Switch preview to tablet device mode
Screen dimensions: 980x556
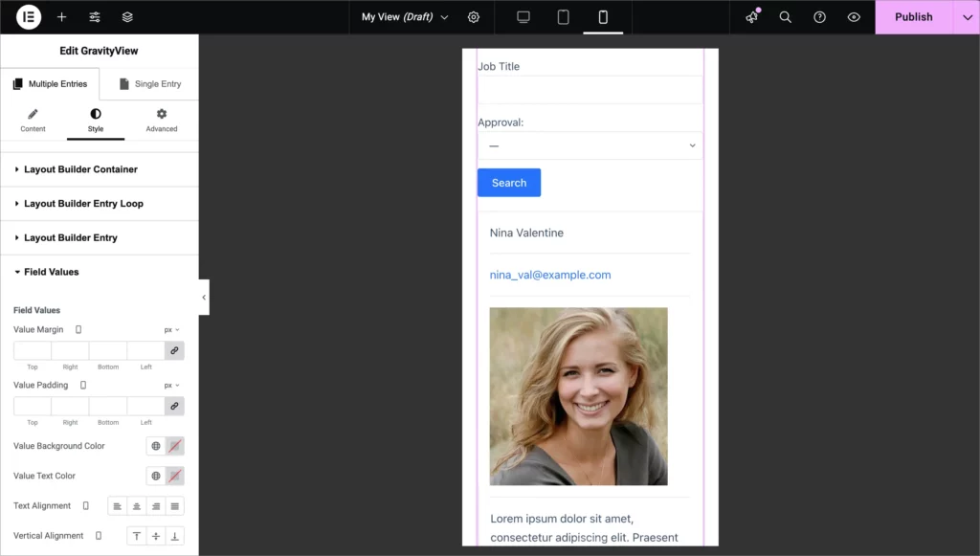[x=562, y=16]
